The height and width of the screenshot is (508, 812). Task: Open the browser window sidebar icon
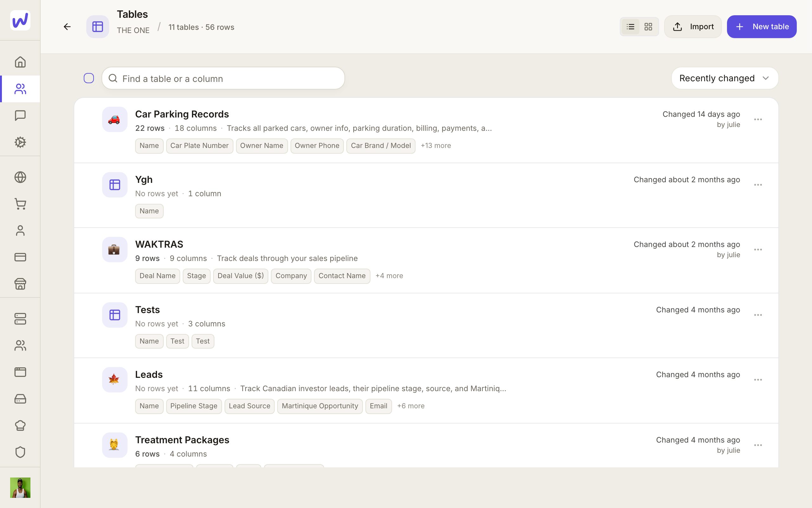20,372
